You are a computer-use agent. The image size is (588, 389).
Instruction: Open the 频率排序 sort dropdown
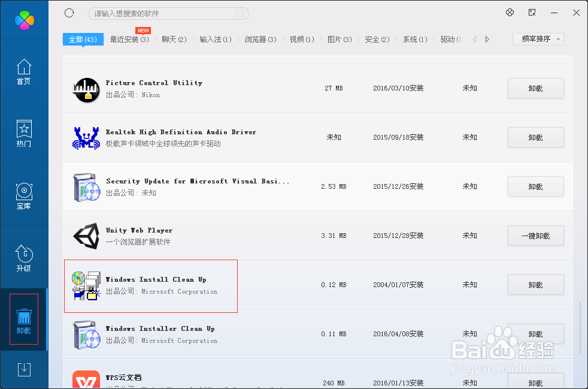pos(538,39)
